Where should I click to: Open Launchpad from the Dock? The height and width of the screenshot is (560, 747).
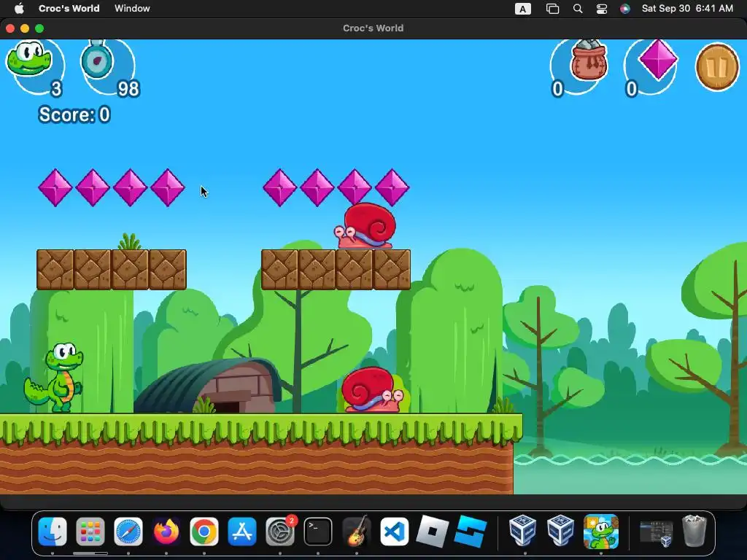click(x=90, y=531)
